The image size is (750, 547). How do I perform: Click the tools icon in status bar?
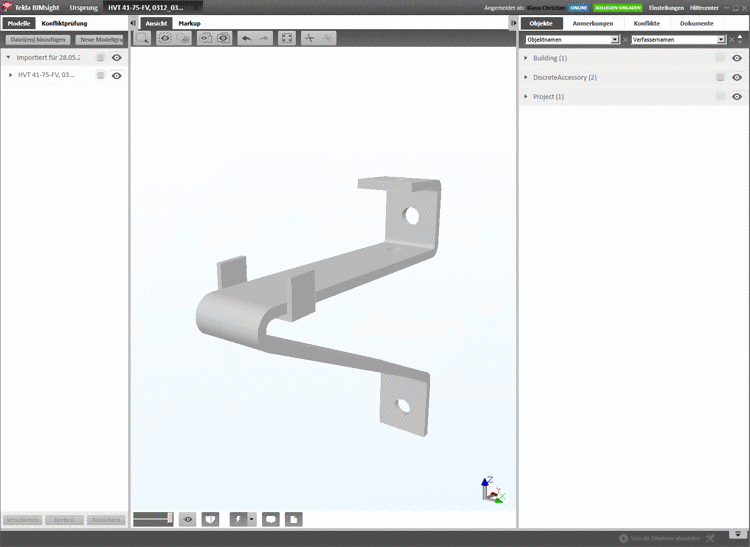point(710,538)
